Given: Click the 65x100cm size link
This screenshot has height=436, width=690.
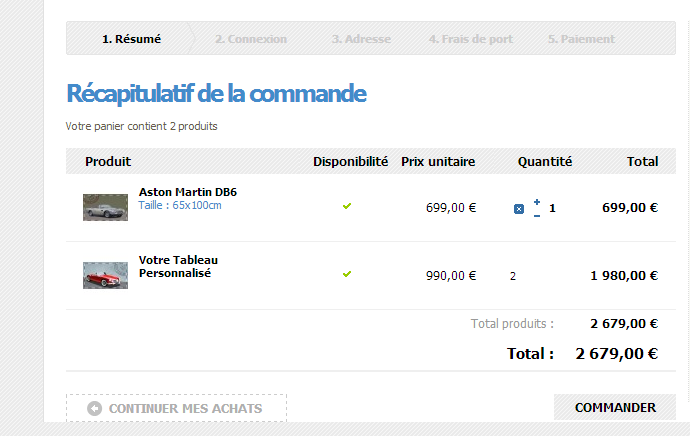Looking at the screenshot, I should (197, 205).
